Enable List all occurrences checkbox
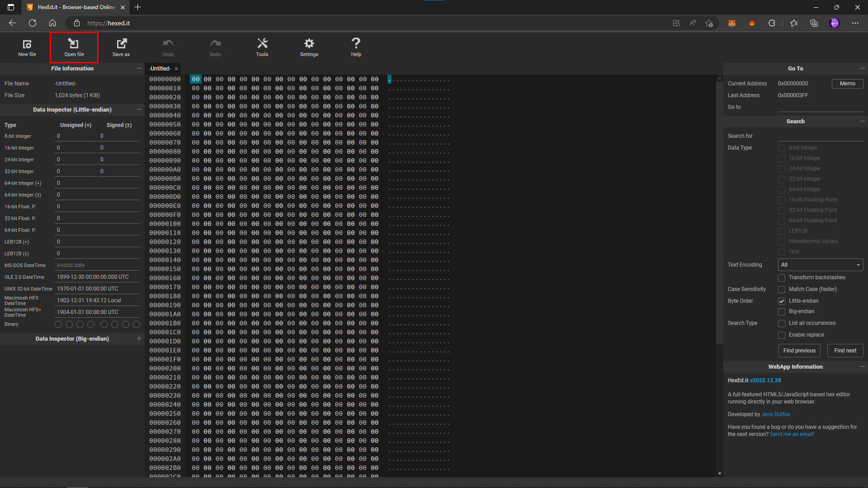 [782, 324]
